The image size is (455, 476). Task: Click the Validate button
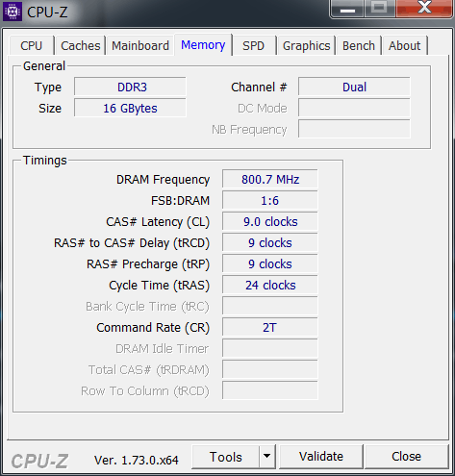(321, 457)
